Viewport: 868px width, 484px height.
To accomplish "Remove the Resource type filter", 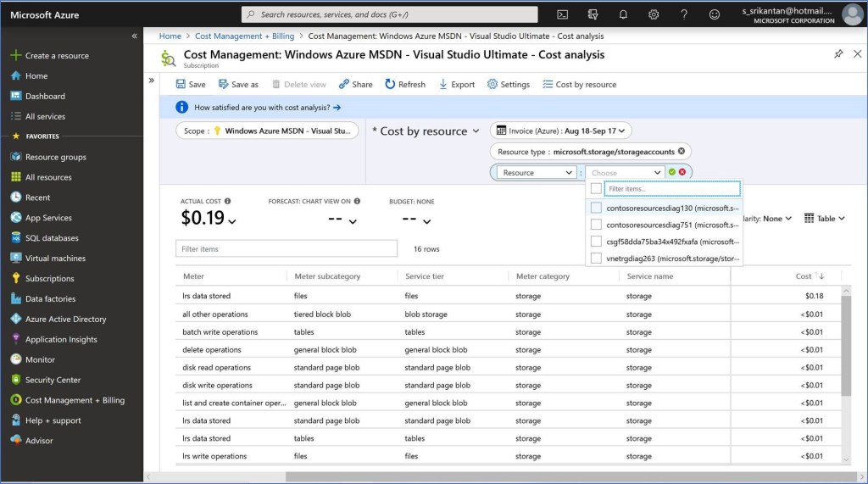I will coord(682,152).
